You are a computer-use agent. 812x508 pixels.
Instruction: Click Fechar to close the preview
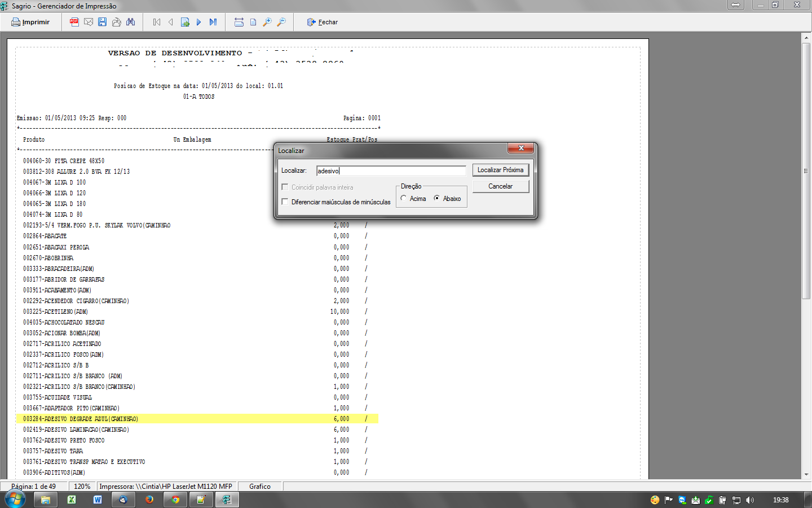coord(323,22)
